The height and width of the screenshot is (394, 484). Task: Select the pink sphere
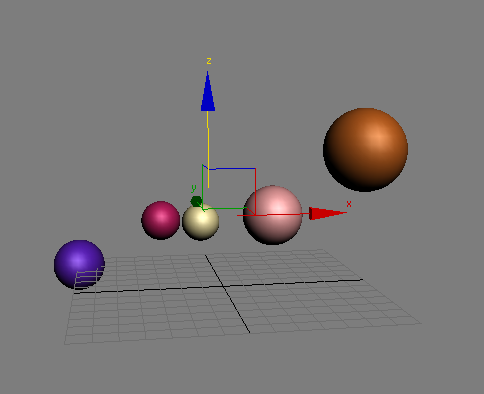273,215
